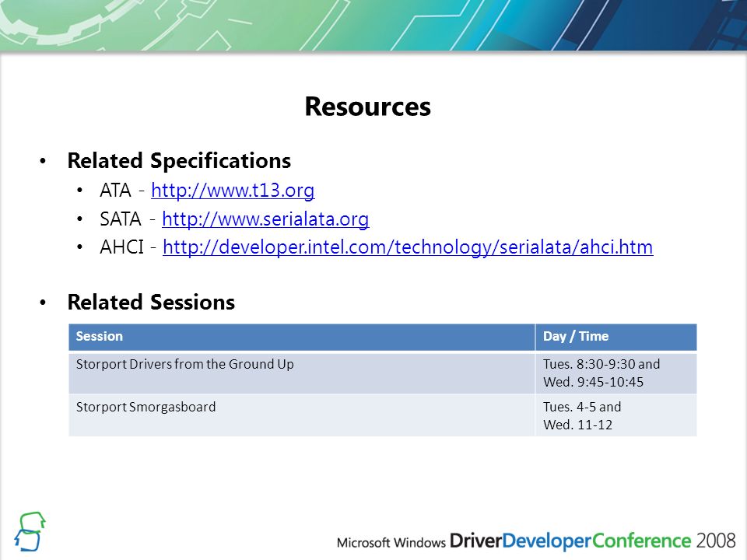Click the Driver Developer Conference 2008 logo text

point(536,541)
